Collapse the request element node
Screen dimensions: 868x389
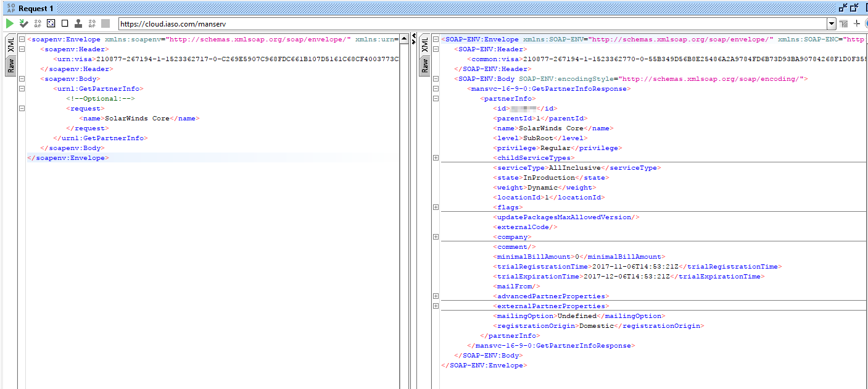[x=22, y=108]
